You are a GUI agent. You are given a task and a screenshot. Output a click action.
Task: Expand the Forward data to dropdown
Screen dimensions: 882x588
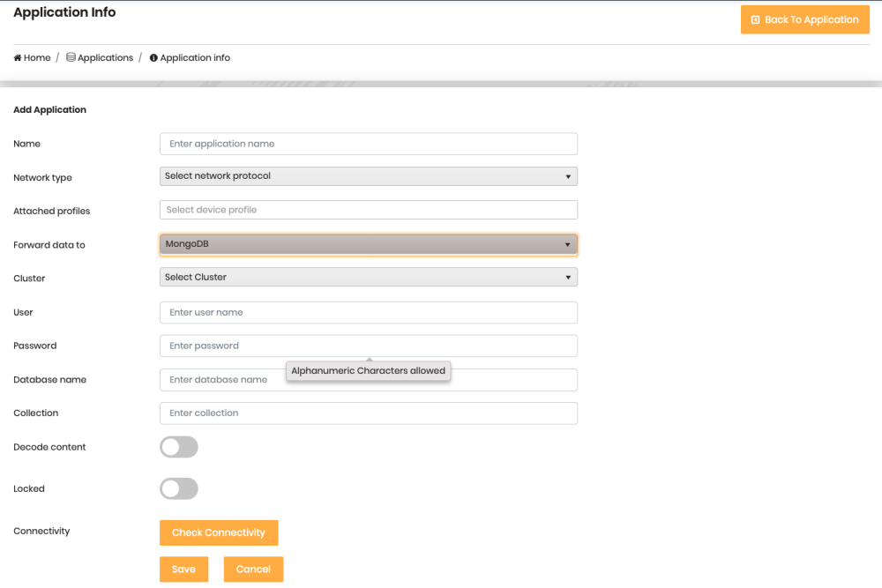pyautogui.click(x=368, y=244)
